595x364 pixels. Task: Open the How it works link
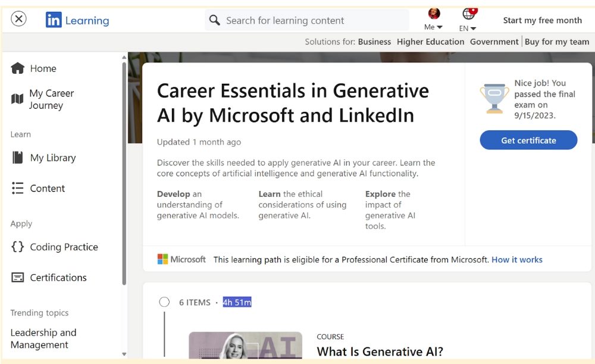(x=517, y=260)
